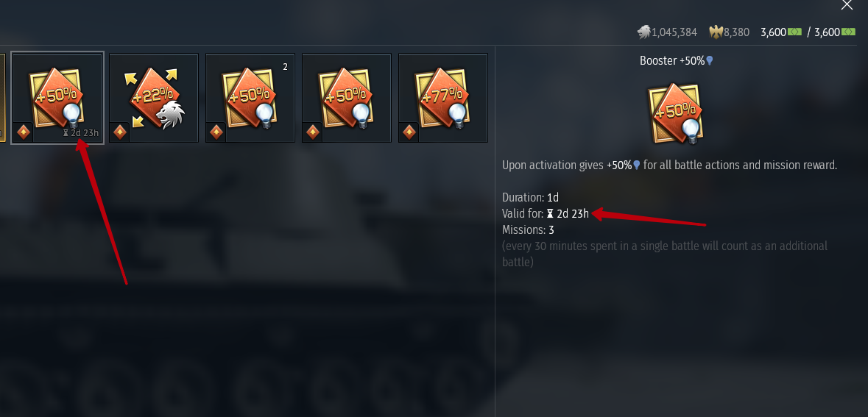Select the +50% booster showing 2d 23h timer
868x417 pixels.
click(57, 98)
